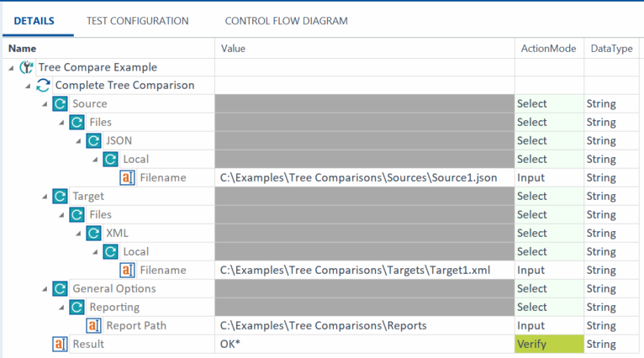Collapse the Target tree node
The height and width of the screenshot is (358, 644).
(x=45, y=197)
